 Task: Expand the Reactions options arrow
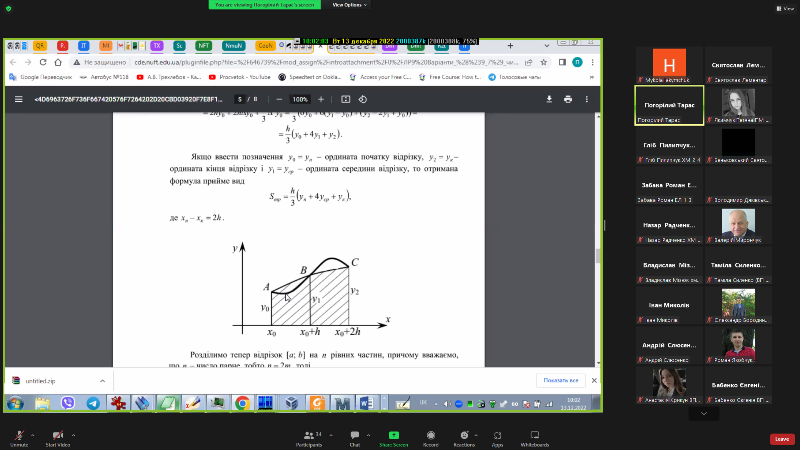click(476, 435)
